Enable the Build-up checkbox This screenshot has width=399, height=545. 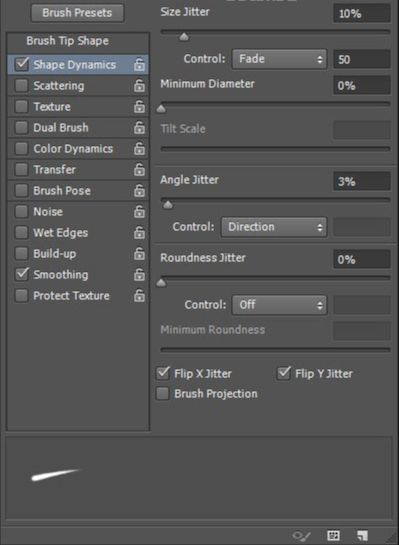coord(22,253)
